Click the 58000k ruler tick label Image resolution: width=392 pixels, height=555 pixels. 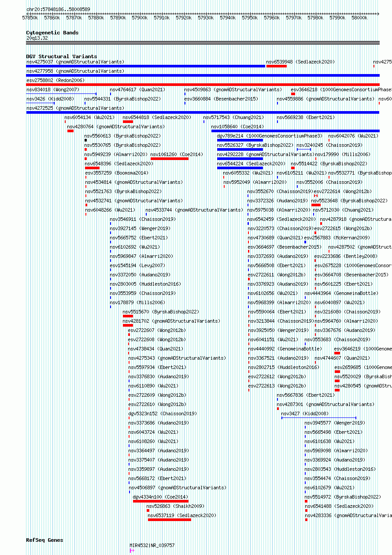[x=359, y=18]
